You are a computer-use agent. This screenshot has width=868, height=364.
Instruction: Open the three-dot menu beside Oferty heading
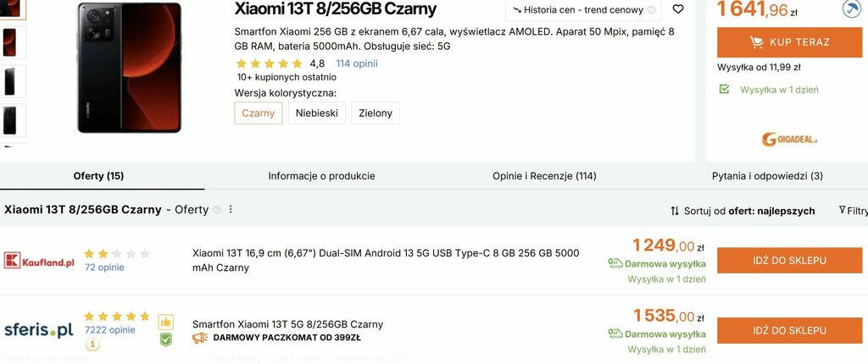231,210
